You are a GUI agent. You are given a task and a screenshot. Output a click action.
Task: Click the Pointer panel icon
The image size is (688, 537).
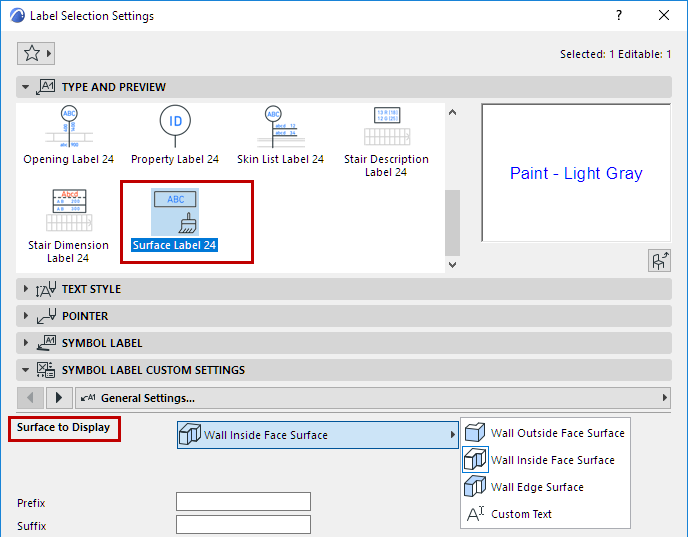click(46, 316)
